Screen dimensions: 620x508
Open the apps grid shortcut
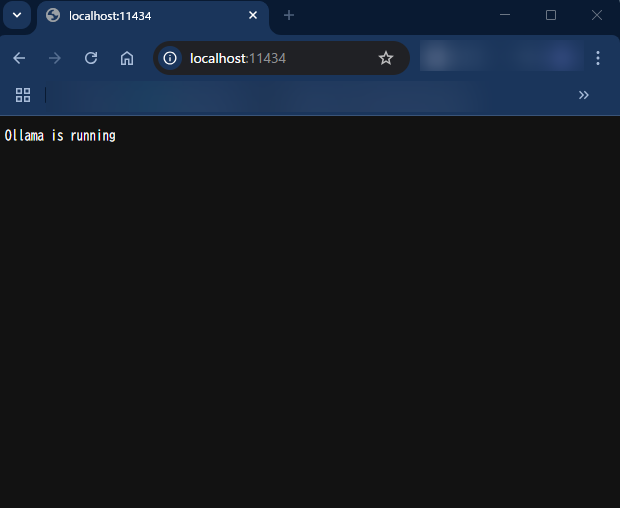23,95
